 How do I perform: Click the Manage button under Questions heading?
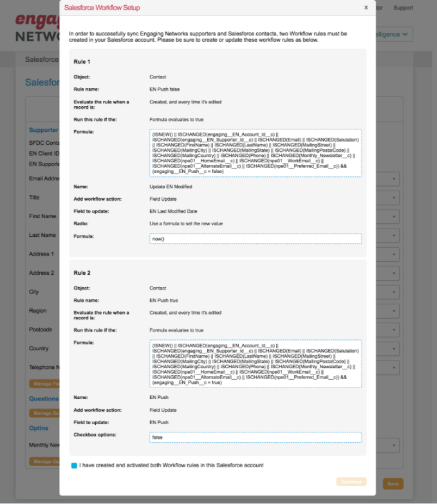[44, 413]
